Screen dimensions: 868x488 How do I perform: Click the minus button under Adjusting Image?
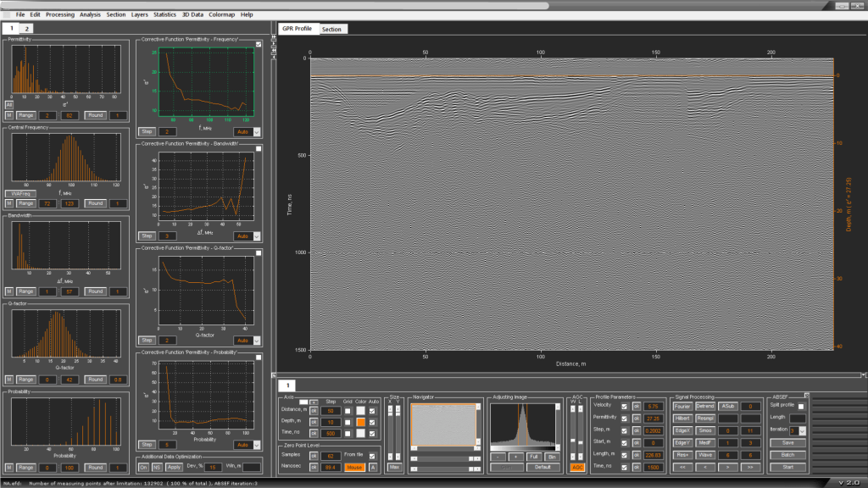pyautogui.click(x=499, y=456)
